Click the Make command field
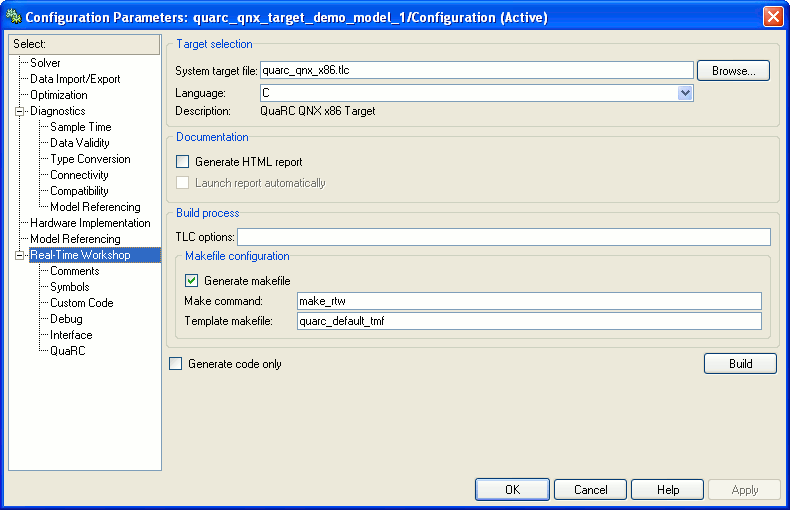 (529, 301)
